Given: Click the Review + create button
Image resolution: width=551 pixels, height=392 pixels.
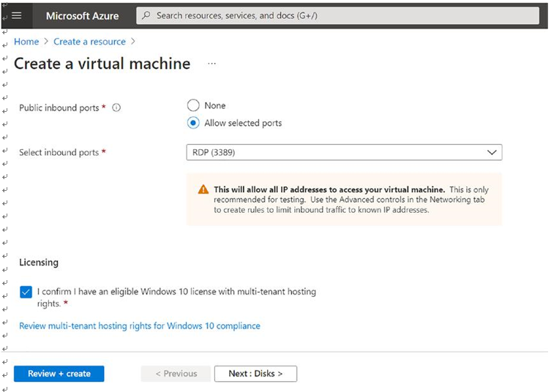Looking at the screenshot, I should [59, 374].
